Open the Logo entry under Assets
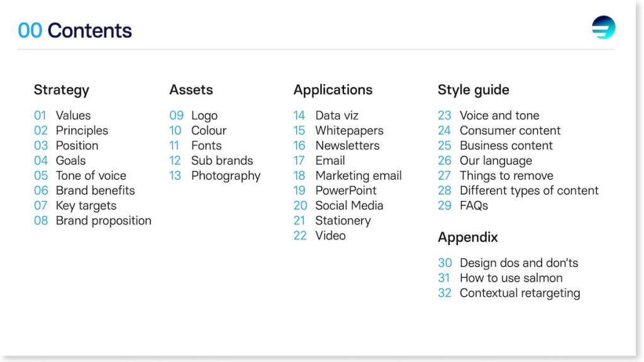The width and height of the screenshot is (644, 362). (194, 116)
